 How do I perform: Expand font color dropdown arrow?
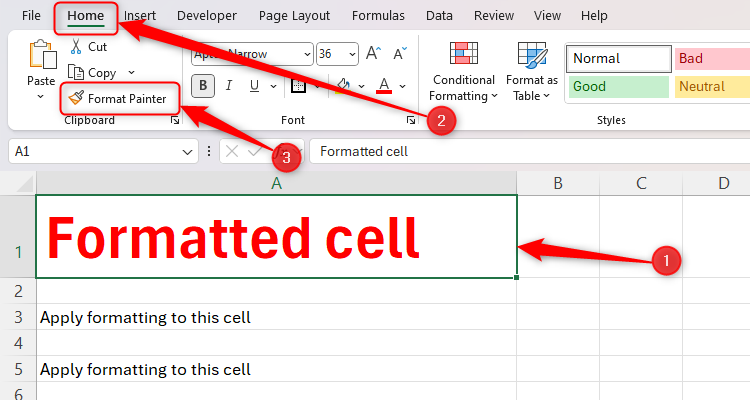coord(403,87)
